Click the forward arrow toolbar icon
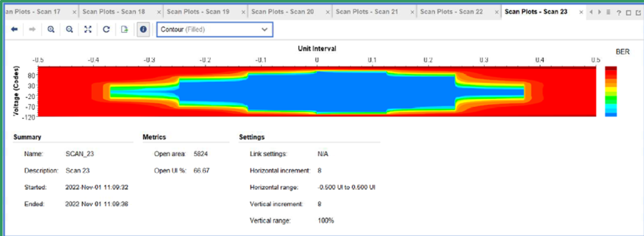The width and height of the screenshot is (644, 236). pyautogui.click(x=33, y=30)
